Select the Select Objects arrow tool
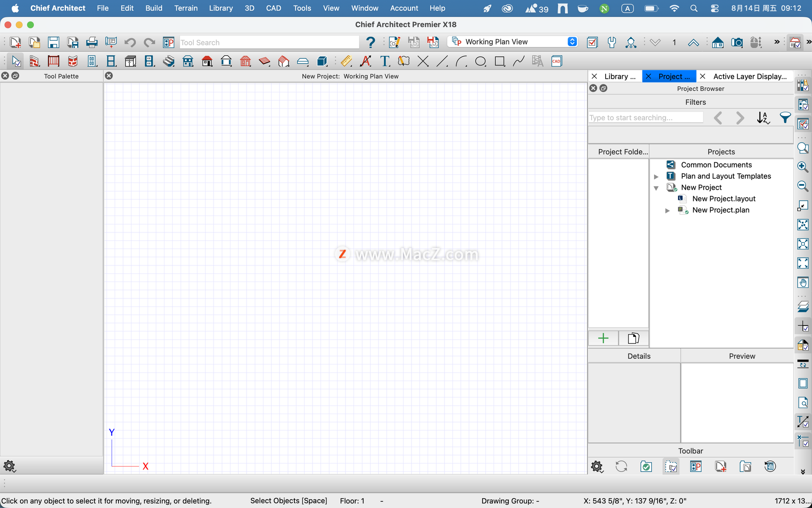Viewport: 812px width, 508px height. point(16,61)
